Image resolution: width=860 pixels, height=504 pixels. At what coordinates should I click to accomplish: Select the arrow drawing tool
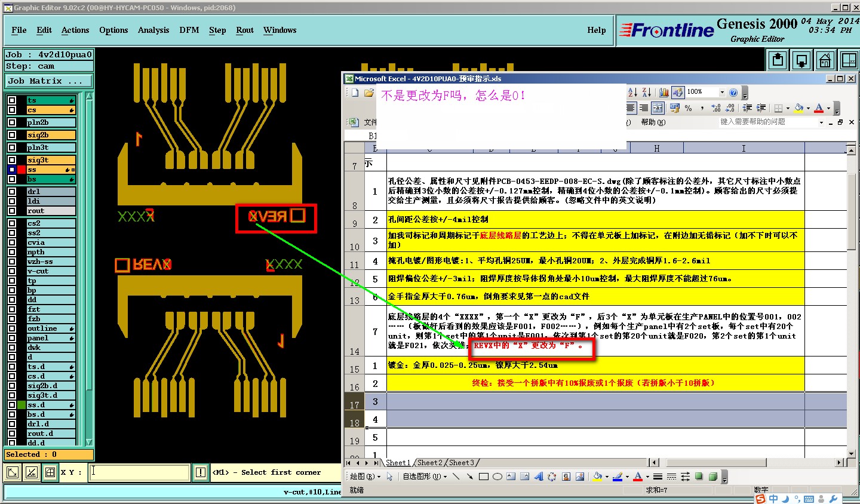click(470, 477)
